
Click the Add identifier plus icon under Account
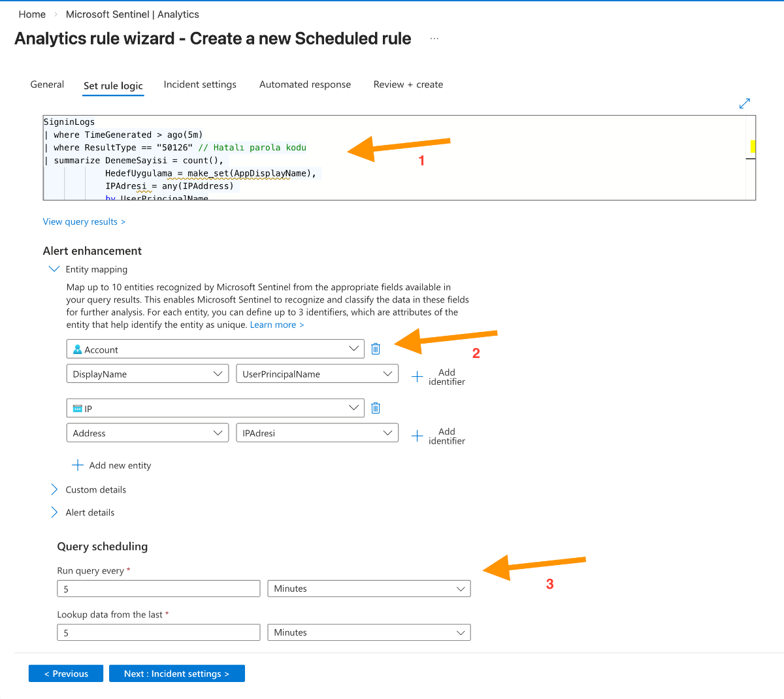(417, 376)
